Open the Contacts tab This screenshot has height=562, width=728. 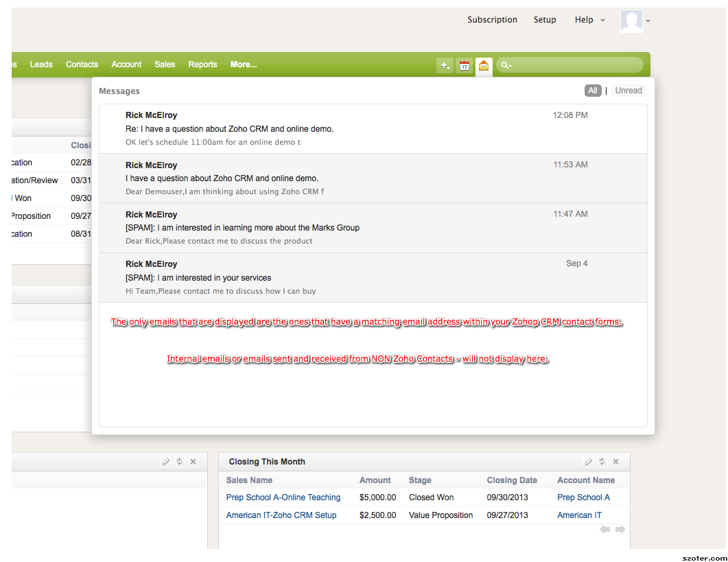82,65
